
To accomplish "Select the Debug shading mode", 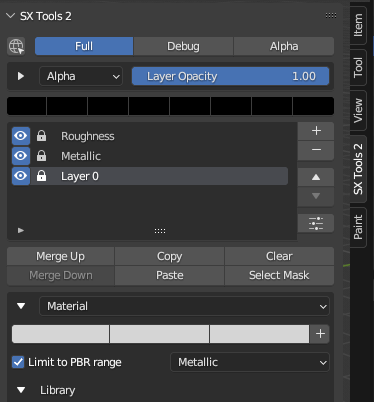I will point(183,46).
